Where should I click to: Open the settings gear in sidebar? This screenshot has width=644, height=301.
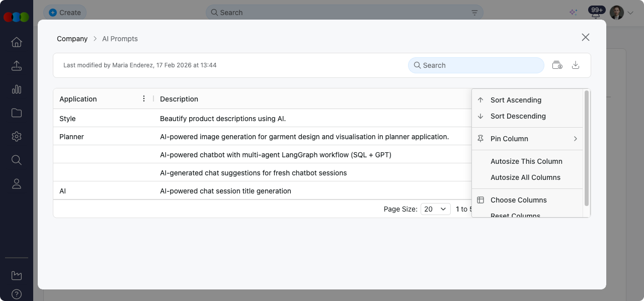17,136
